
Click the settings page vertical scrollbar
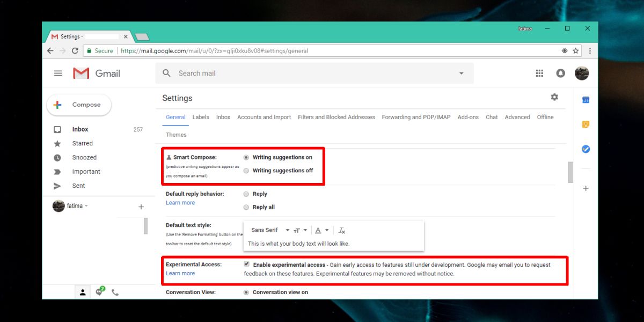point(570,172)
